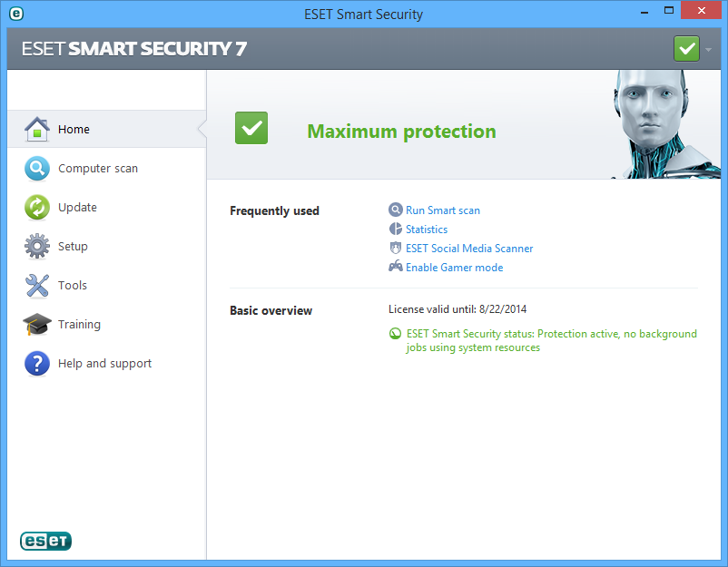Click the Setup gear icon
Screen dimensions: 728x567
(36, 247)
